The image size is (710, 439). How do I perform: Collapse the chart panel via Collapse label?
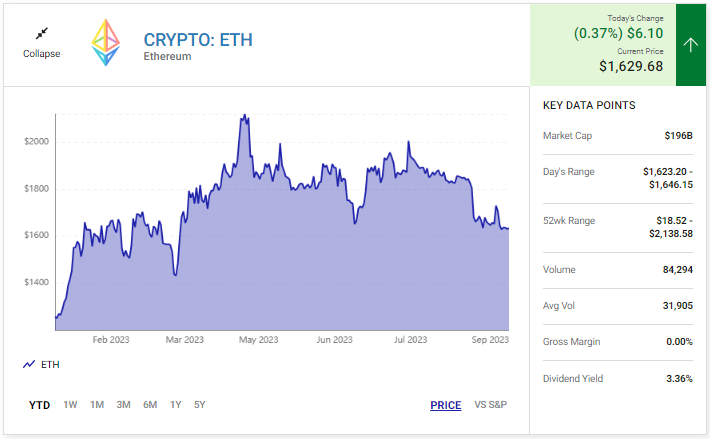(41, 54)
